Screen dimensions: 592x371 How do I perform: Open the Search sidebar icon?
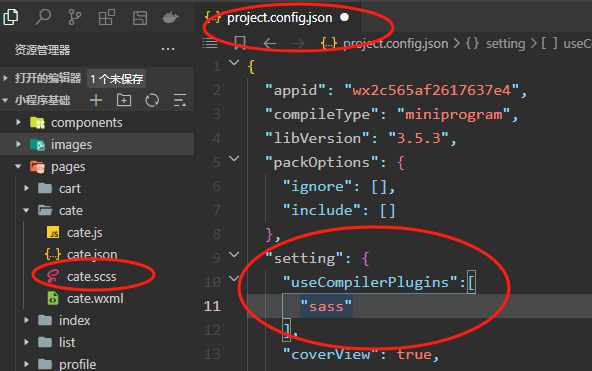[43, 17]
